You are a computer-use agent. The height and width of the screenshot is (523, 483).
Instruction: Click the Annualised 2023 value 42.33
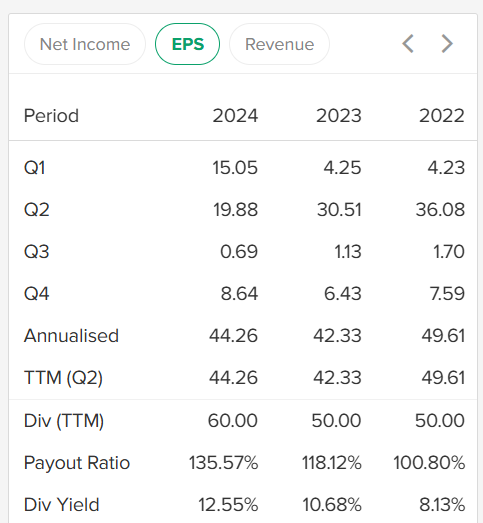[x=337, y=336]
